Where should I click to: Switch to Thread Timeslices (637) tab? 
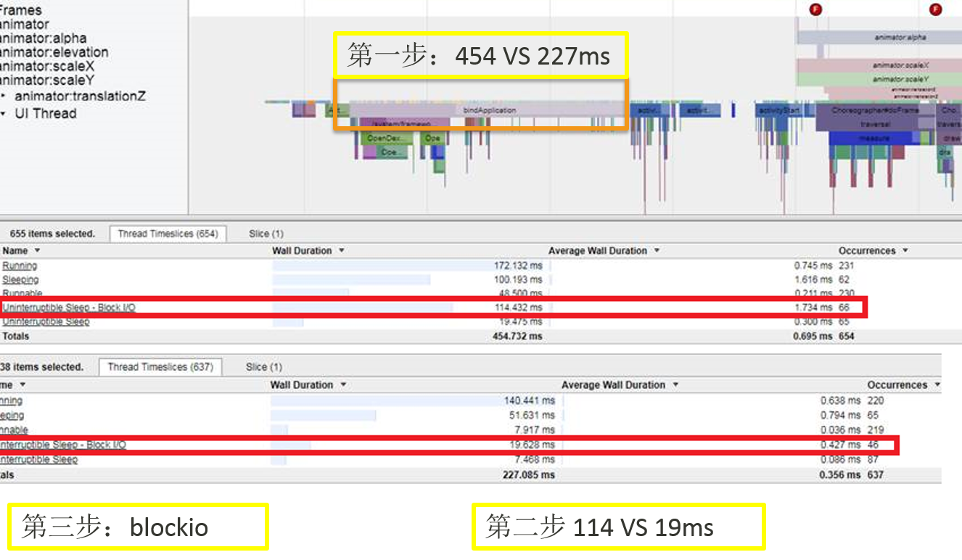160,367
